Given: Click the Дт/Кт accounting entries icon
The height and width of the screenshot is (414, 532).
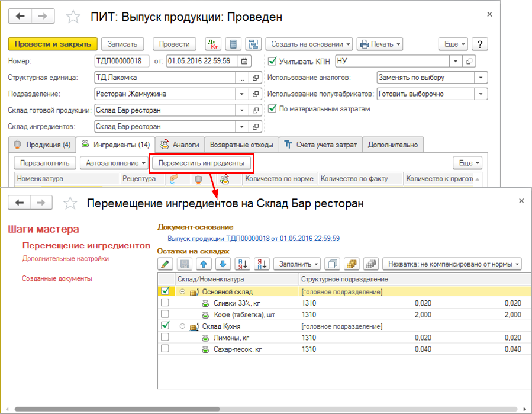Looking at the screenshot, I should point(213,44).
